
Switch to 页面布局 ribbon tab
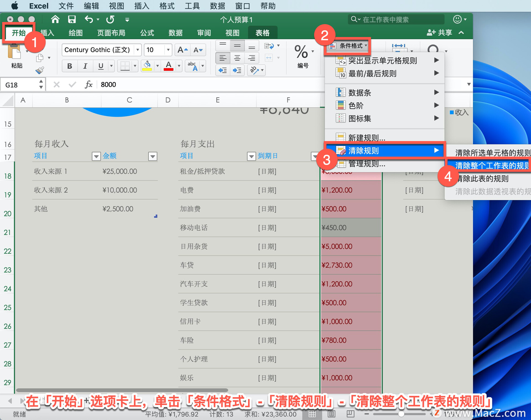point(111,33)
